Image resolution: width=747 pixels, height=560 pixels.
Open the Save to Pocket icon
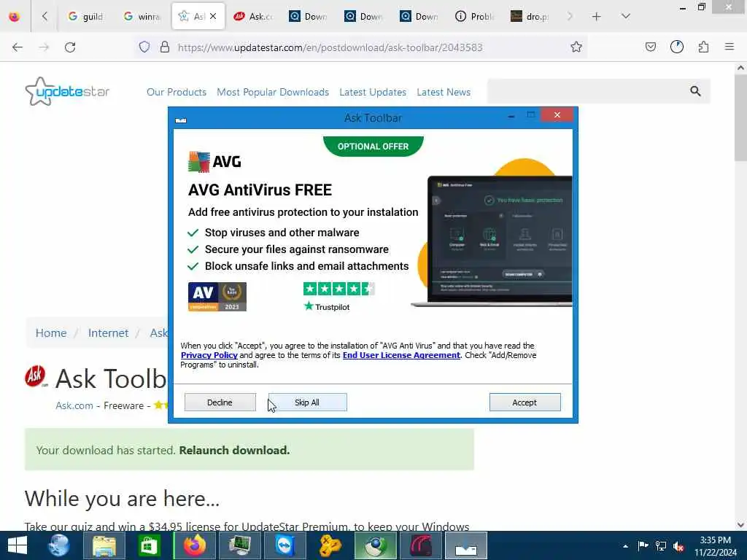click(x=650, y=47)
